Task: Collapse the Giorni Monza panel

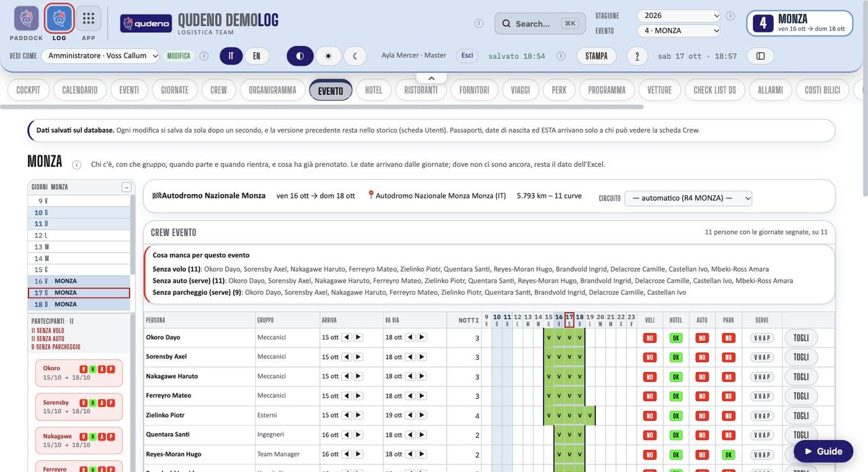Action: click(126, 187)
